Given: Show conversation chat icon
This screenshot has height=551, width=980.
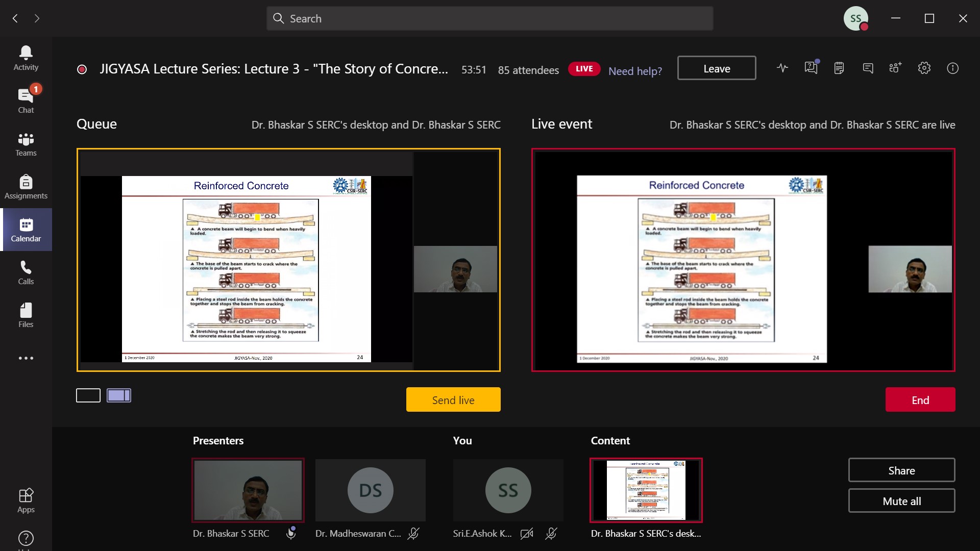Looking at the screenshot, I should tap(868, 68).
